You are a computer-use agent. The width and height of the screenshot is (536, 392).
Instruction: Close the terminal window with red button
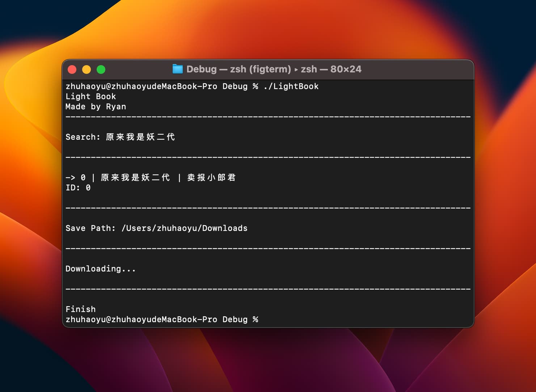pos(72,69)
